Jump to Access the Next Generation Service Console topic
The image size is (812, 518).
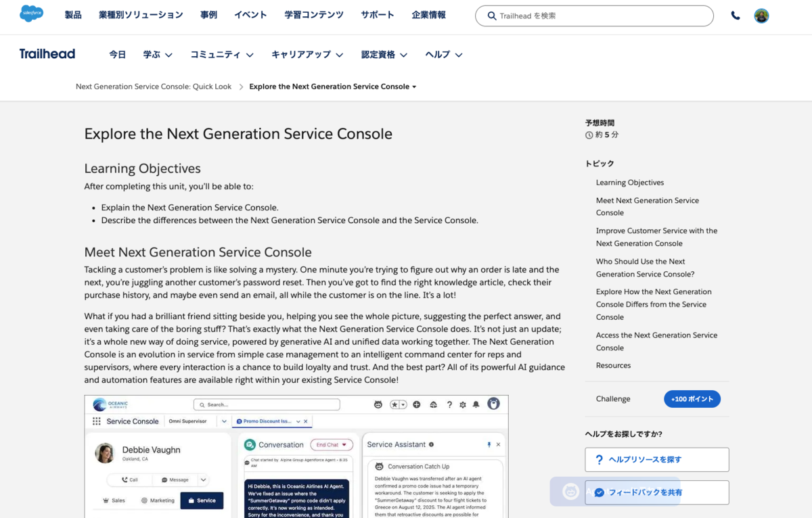pyautogui.click(x=656, y=342)
